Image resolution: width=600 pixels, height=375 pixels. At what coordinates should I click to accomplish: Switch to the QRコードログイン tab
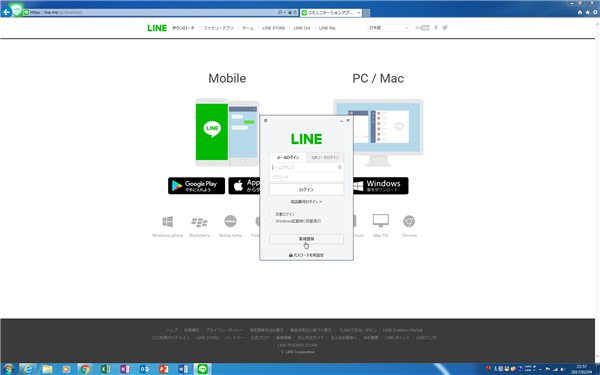tap(325, 157)
